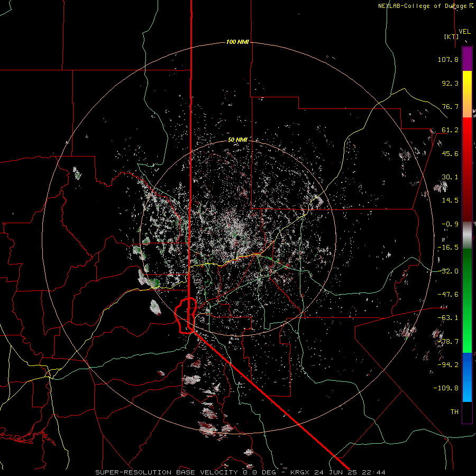This screenshot has width=476, height=476.
Task: Pick the black TH segment of velocity scale
Action: pos(467,412)
